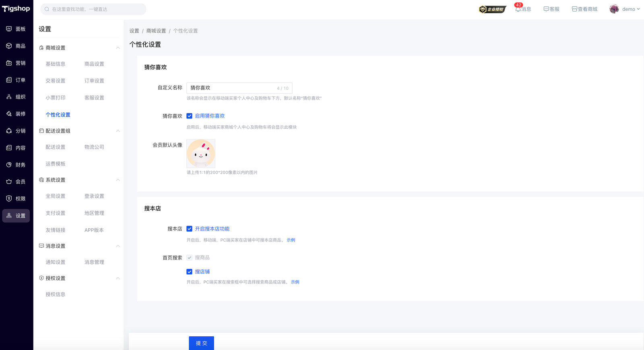Uncheck 启用猜你喜欢 checkbox

tap(189, 116)
